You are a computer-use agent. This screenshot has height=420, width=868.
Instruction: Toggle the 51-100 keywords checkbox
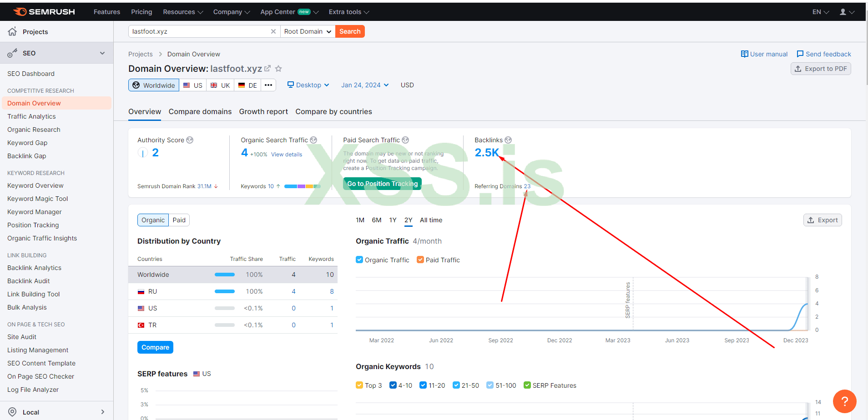(490, 385)
